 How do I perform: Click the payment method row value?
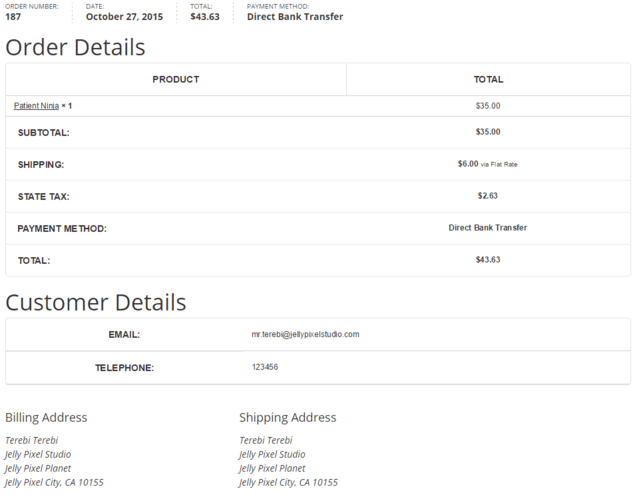coord(487,228)
